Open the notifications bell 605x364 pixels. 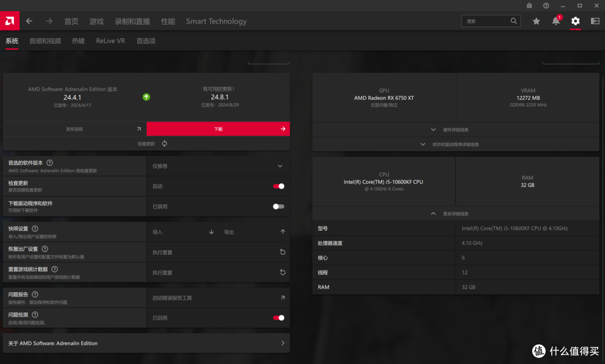556,21
